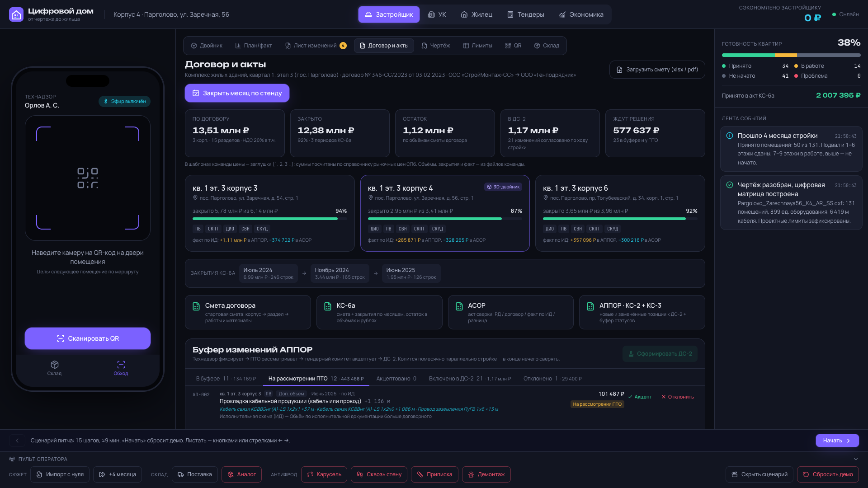
Task: Open the План/факт tab
Action: (x=254, y=46)
